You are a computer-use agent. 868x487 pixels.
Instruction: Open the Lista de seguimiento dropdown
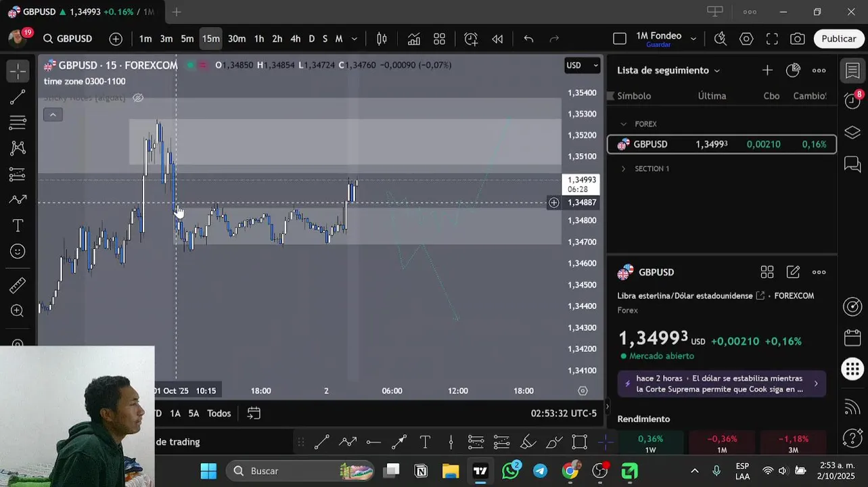click(668, 70)
